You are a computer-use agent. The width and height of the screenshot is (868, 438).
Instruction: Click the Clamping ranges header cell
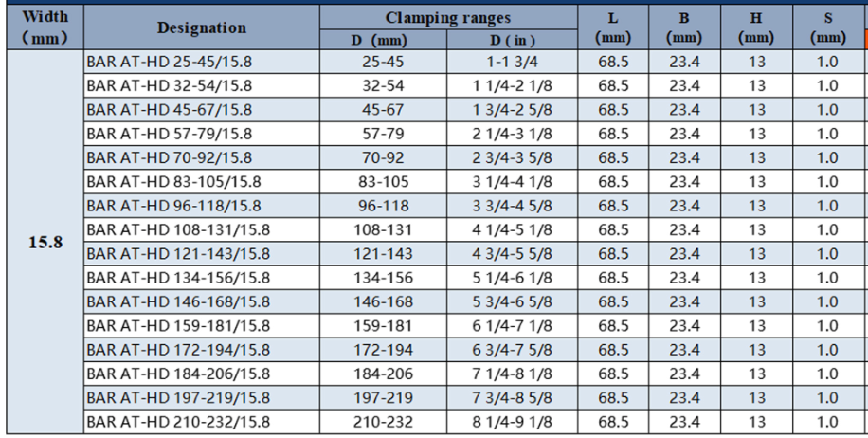coord(447,17)
